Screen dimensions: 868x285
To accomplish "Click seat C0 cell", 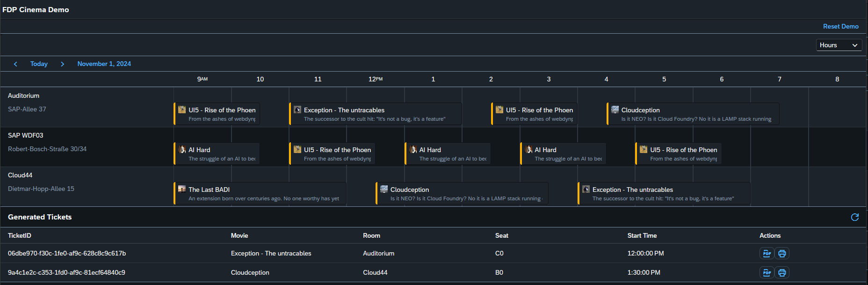I will tap(499, 253).
